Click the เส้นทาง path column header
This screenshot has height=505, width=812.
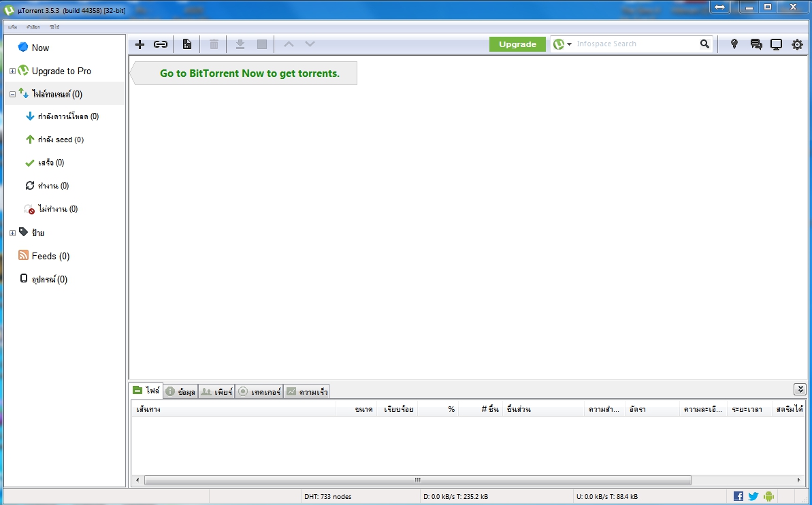(233, 409)
